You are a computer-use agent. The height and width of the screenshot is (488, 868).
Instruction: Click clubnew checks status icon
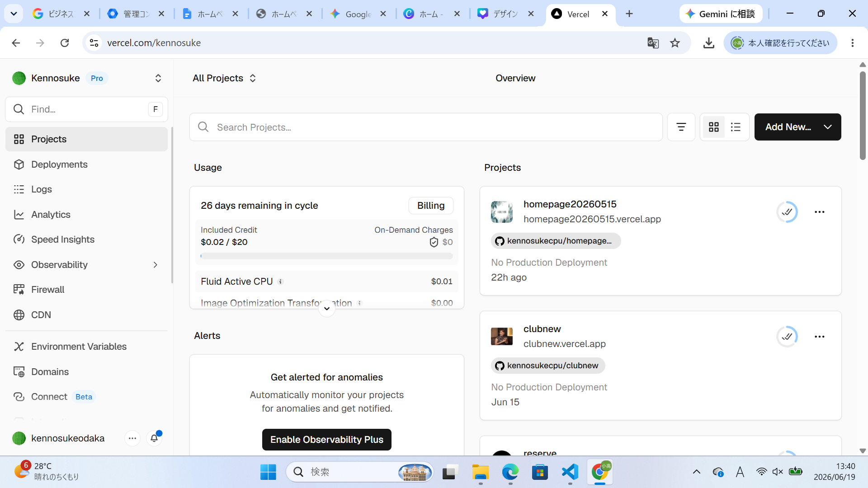point(787,337)
